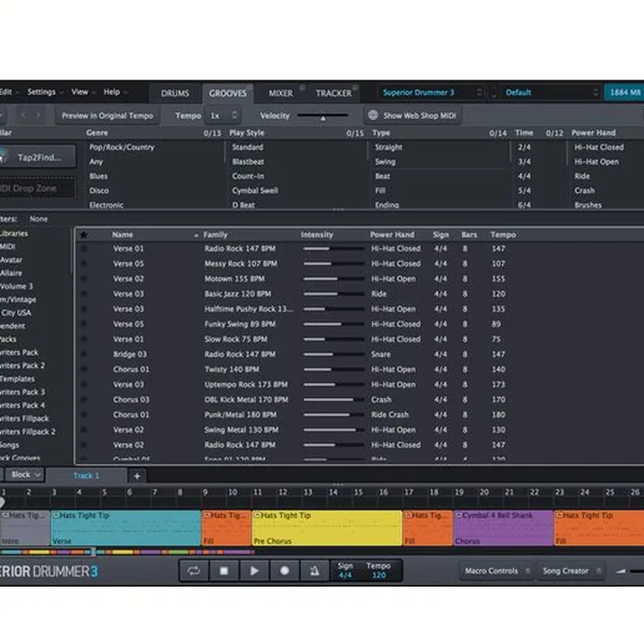Click the lock icon on the MIXER tab
Viewport: 644px width, 644px height.
click(x=302, y=87)
